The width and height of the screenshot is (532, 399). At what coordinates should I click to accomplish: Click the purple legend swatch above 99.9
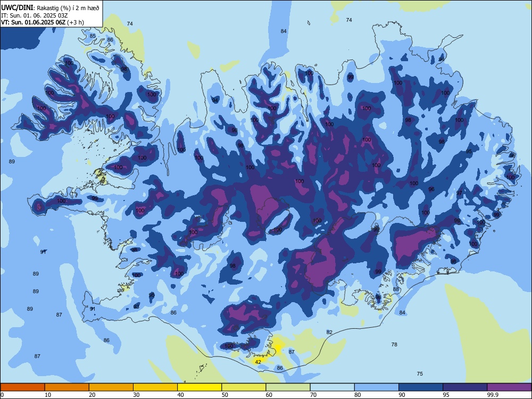coord(509,387)
